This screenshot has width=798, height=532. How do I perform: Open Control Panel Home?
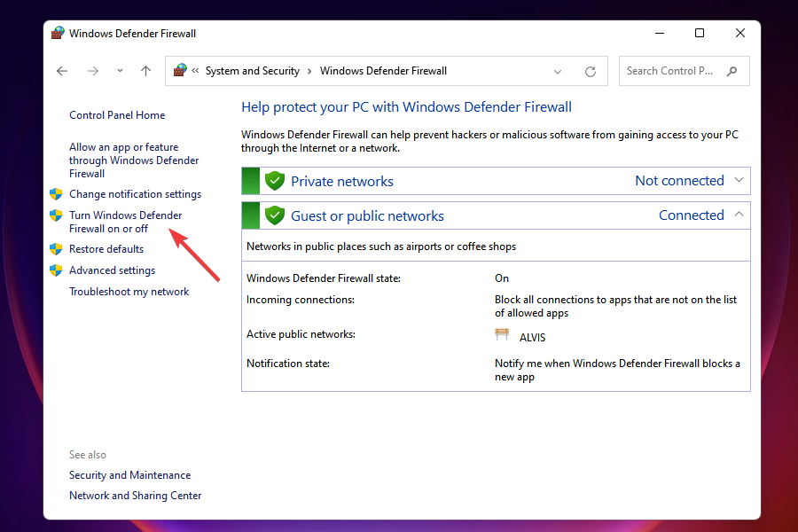click(x=117, y=115)
